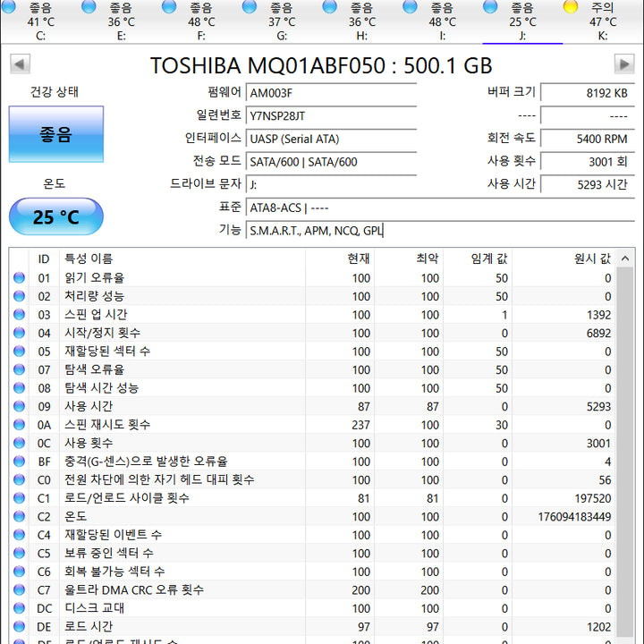The height and width of the screenshot is (644, 644).
Task: Click status orb of DE 로드 시간
Action: click(20, 626)
